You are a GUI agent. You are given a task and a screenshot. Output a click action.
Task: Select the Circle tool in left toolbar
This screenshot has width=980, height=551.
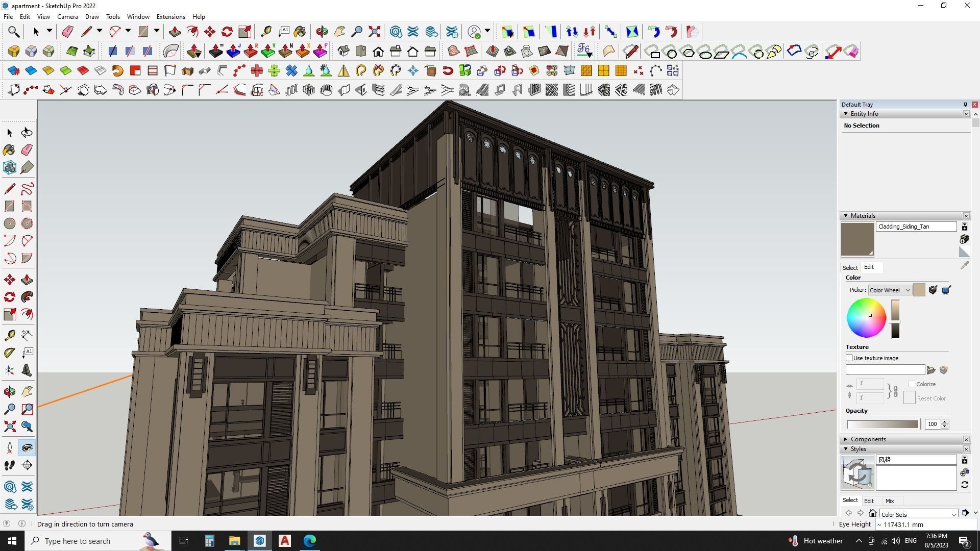pos(9,223)
